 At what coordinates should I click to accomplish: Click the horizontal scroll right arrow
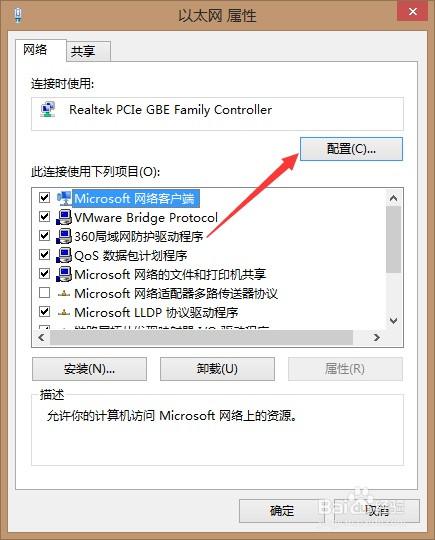pos(377,338)
